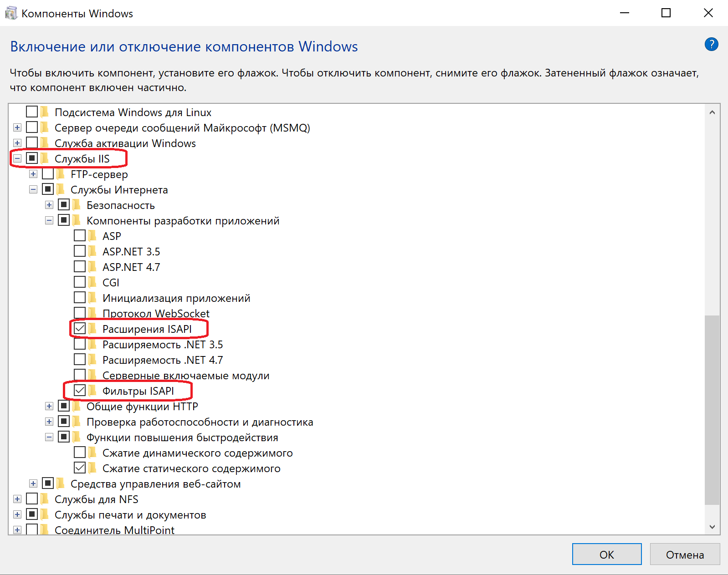Check Сжатие динамического содержимого checkbox
728x575 pixels.
coord(80,453)
